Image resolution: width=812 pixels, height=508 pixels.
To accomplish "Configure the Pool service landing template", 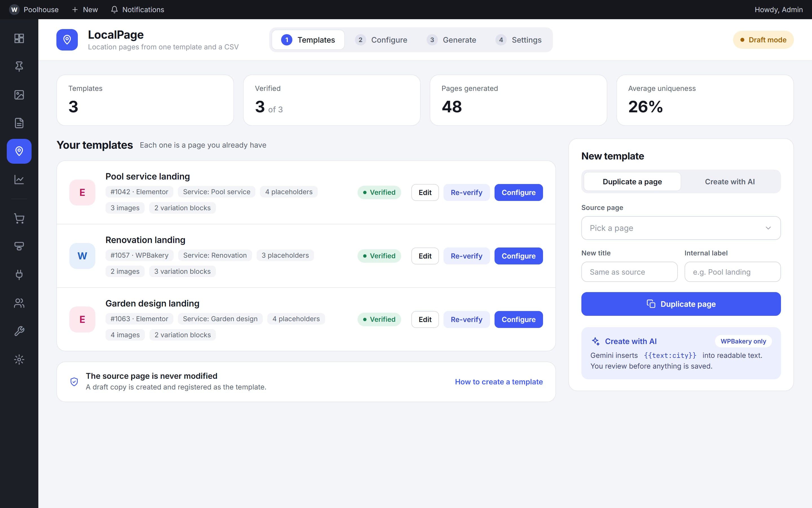I will click(x=518, y=192).
